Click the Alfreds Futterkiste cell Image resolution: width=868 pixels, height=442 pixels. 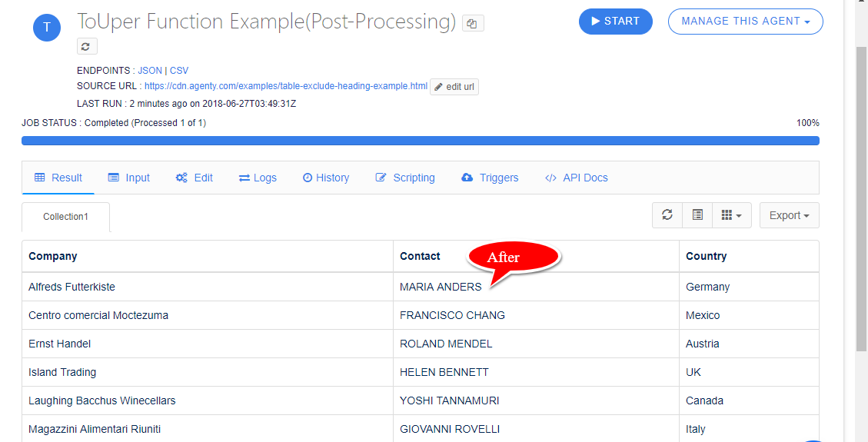208,287
